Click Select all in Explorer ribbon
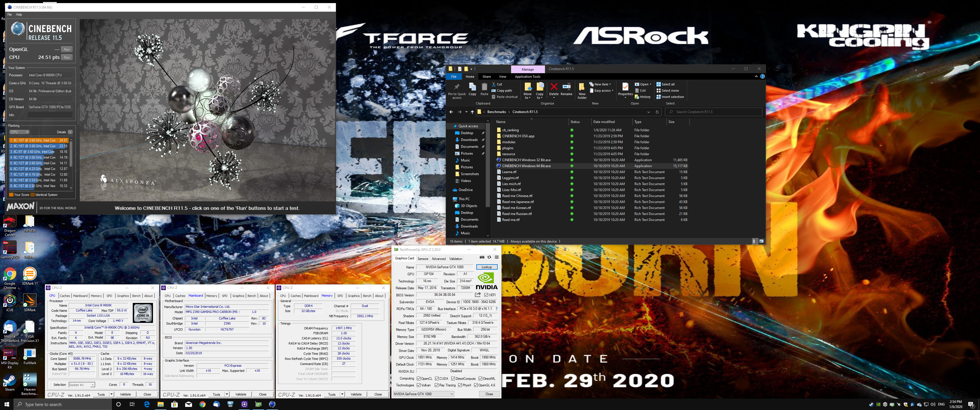 (665, 85)
